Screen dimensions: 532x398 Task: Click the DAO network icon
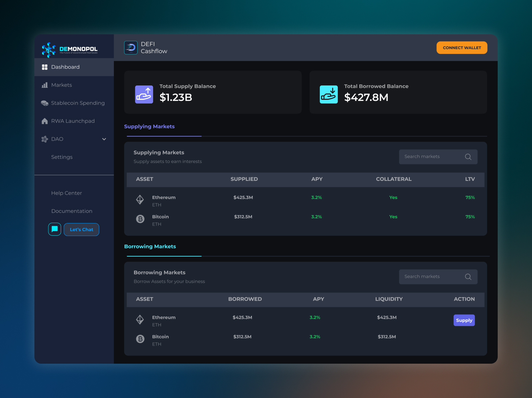click(x=45, y=139)
